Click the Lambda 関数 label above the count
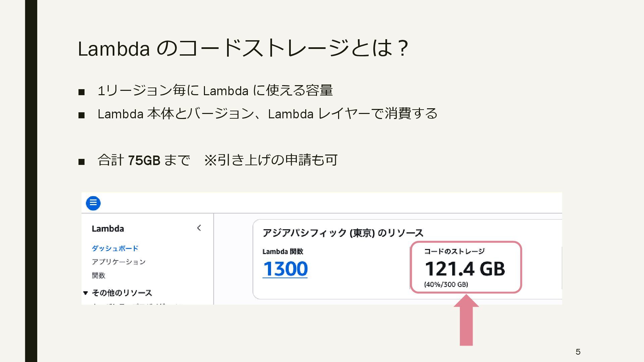This screenshot has height=362, width=644. point(283,252)
